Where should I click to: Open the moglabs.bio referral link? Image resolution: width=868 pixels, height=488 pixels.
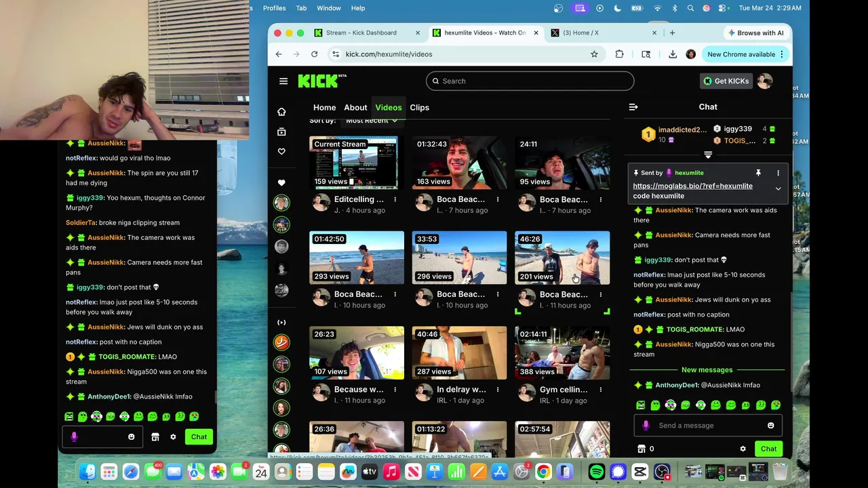[x=692, y=186]
